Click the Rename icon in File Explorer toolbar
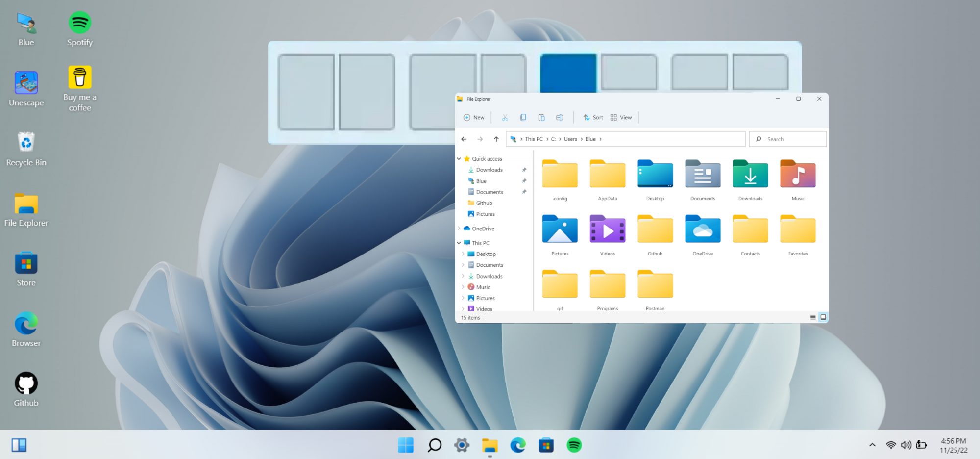Viewport: 980px width, 459px height. point(560,118)
